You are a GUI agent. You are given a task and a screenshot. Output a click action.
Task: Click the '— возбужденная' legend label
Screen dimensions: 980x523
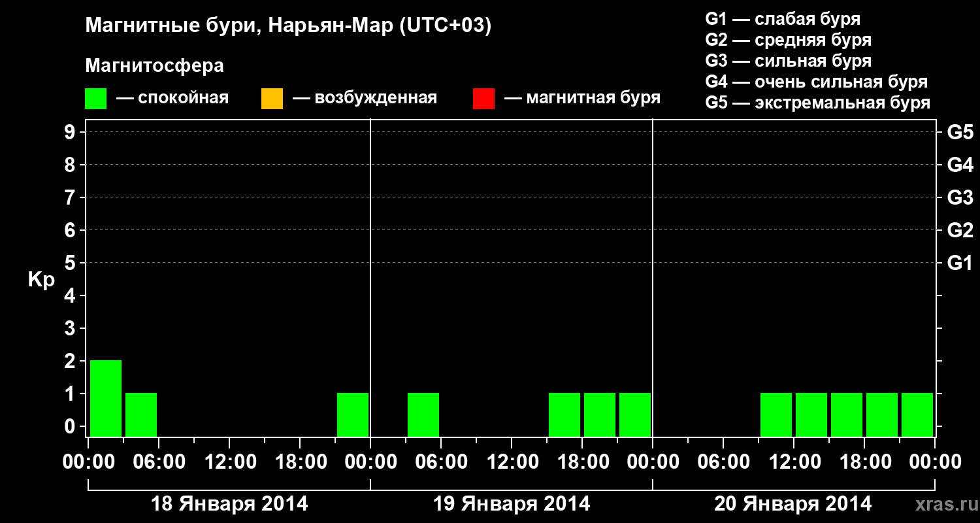coord(365,98)
